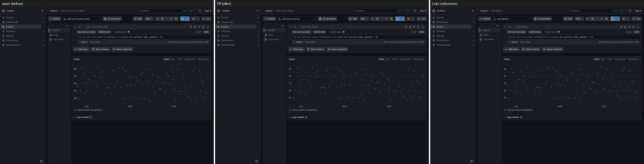
Task: Click api-gateway legend entry in Loki (reference) graph
Action: click(x=520, y=110)
